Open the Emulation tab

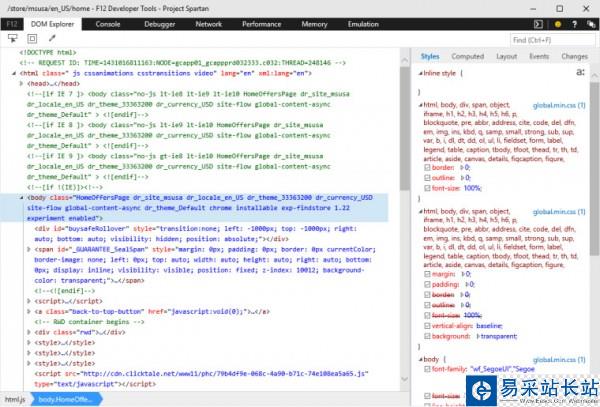point(363,24)
